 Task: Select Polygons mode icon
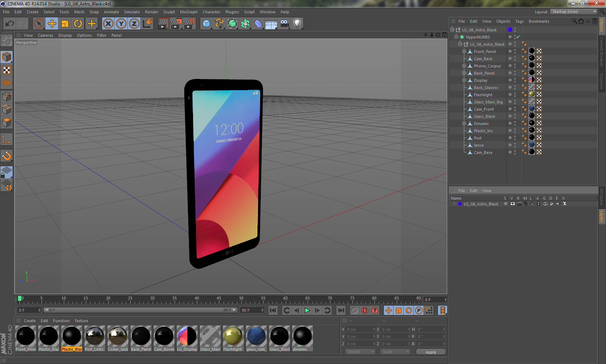click(6, 123)
